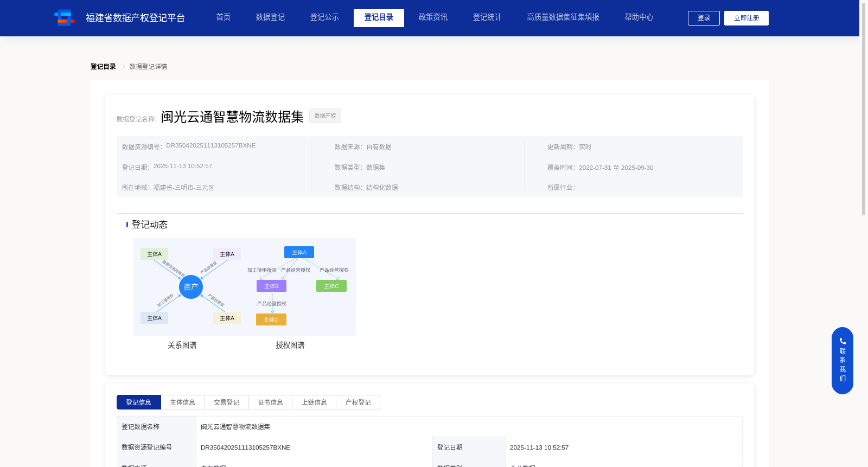Open 登记公示 navigation item
868x467 pixels.
pos(324,17)
